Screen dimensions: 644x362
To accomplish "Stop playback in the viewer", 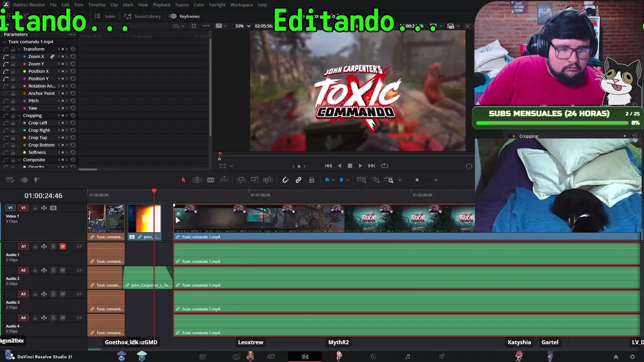I will (x=350, y=166).
